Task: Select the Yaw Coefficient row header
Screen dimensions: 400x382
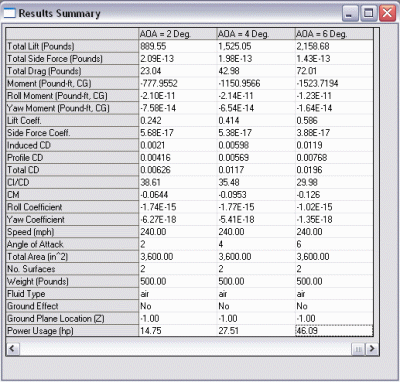Action: [72, 220]
